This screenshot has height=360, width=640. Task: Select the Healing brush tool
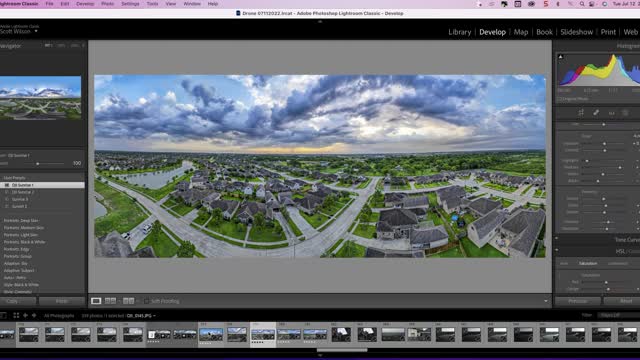coord(596,113)
